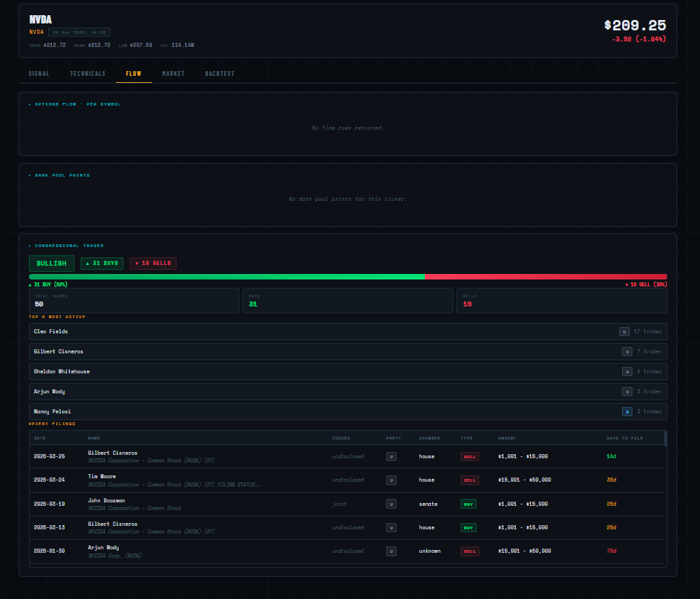
Task: Click BUY tag on 2026-03-13 filing
Action: pos(468,527)
